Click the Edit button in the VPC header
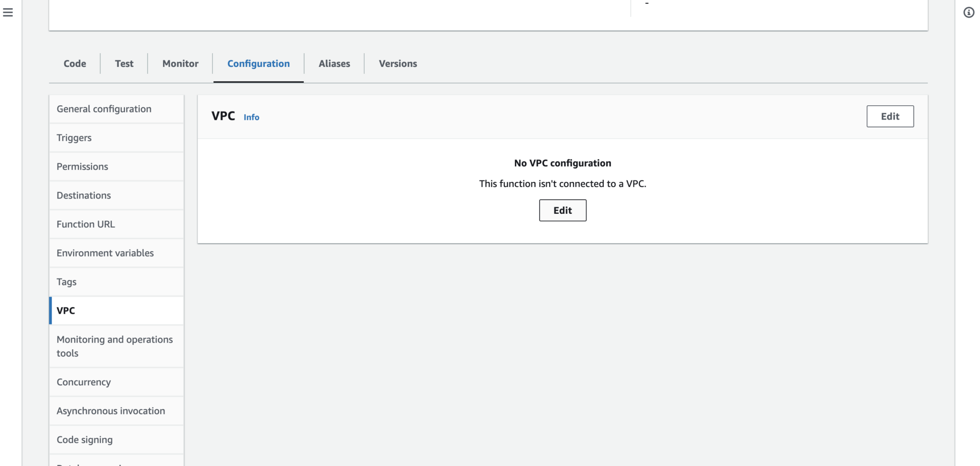Screen dimensions: 980x466 pyautogui.click(x=890, y=116)
